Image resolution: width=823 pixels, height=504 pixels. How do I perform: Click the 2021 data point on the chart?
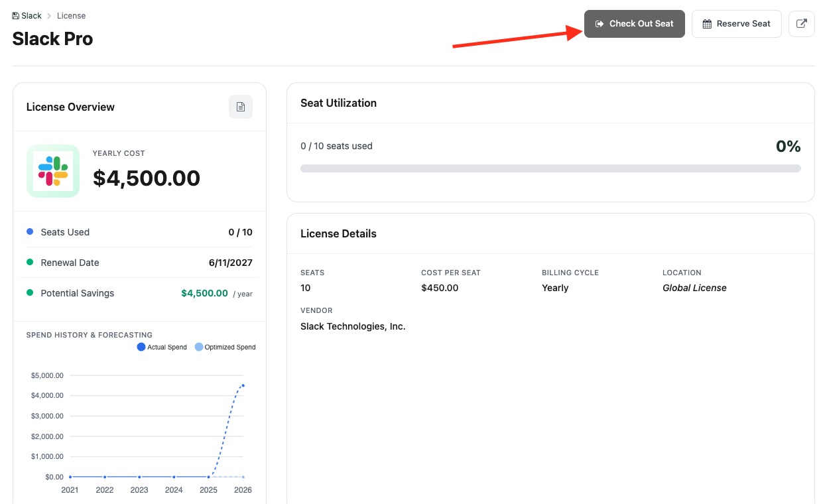coord(70,477)
